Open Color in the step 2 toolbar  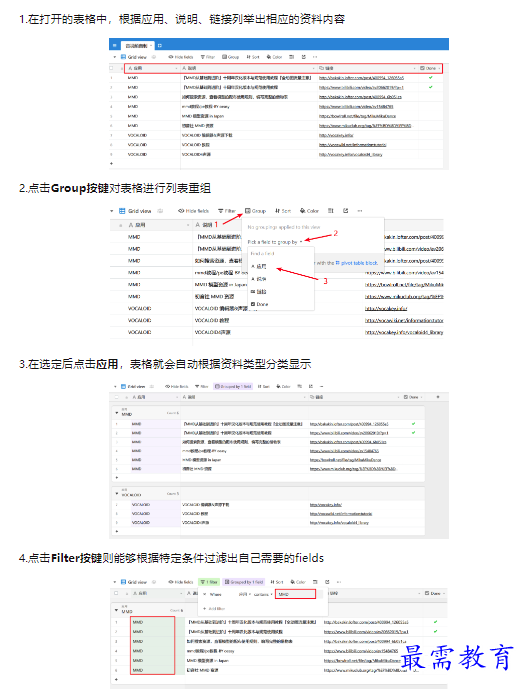(x=309, y=211)
